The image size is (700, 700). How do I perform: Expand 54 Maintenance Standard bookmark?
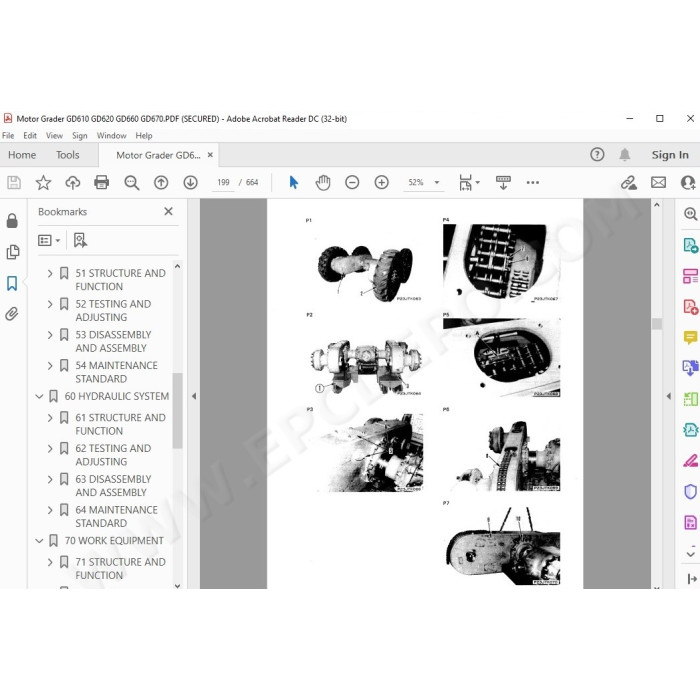tap(50, 365)
